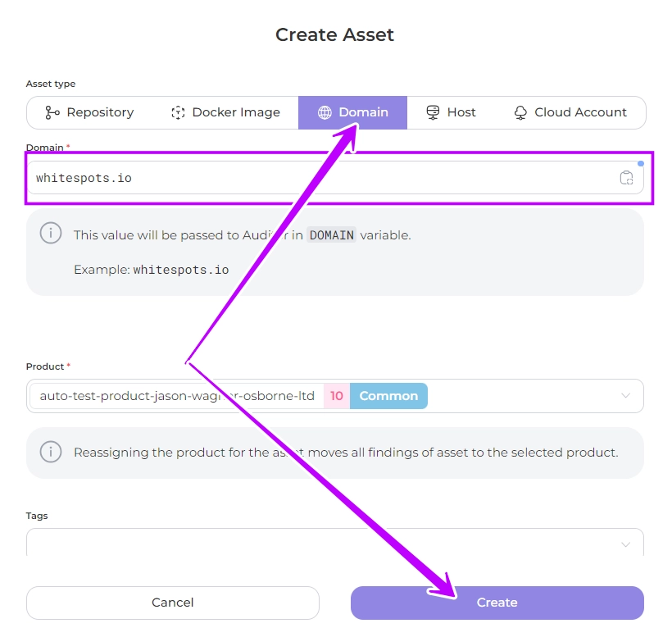Click the info icon beside Reassigning product note
The width and height of the screenshot is (672, 637).
click(x=51, y=452)
